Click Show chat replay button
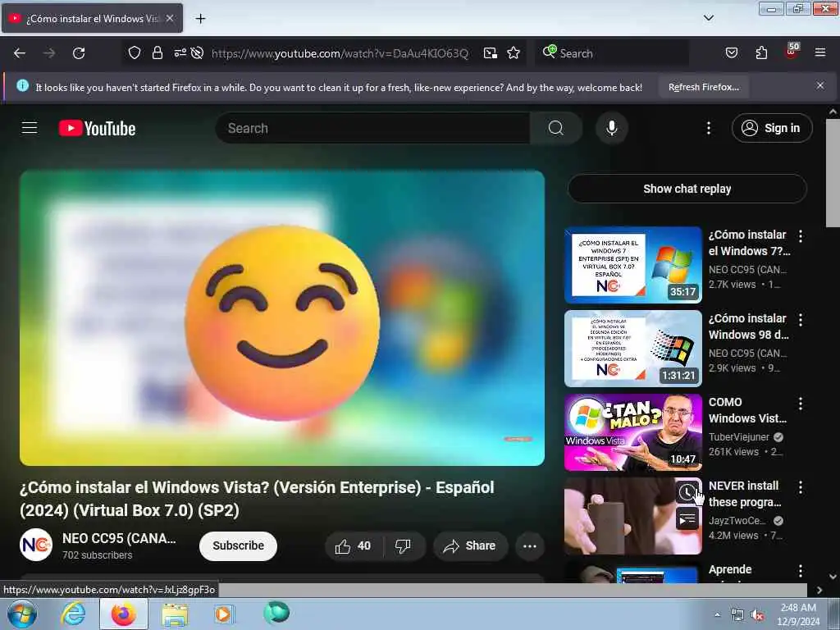 pos(687,189)
